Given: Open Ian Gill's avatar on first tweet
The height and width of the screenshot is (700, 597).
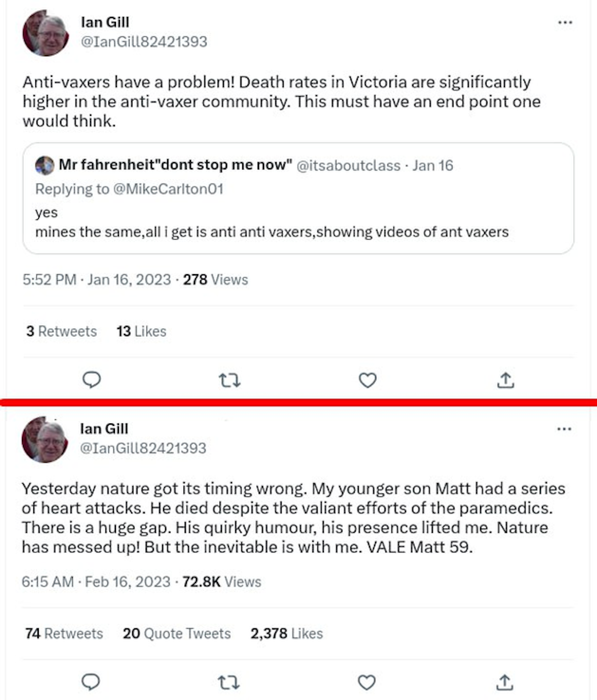Looking at the screenshot, I should 46,34.
